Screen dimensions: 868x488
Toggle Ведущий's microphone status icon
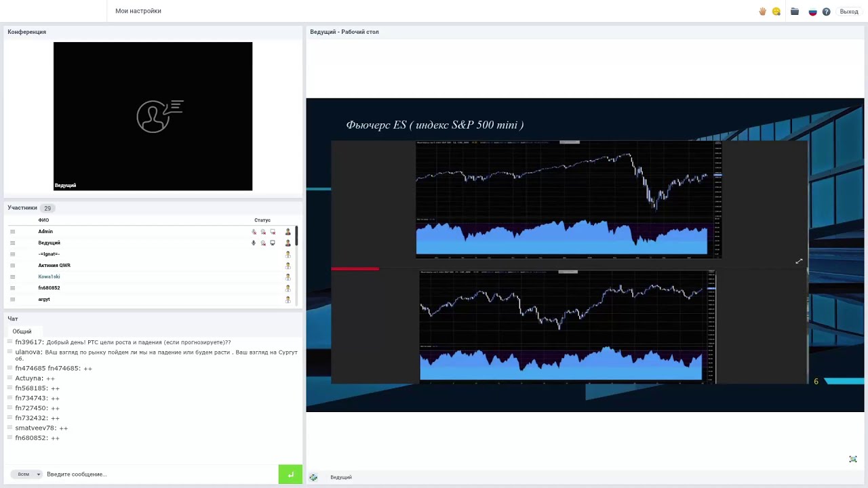254,243
